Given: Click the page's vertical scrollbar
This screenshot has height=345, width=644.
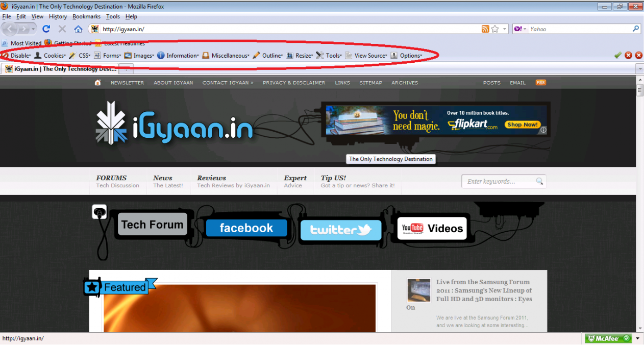Looking at the screenshot, I should (x=640, y=204).
